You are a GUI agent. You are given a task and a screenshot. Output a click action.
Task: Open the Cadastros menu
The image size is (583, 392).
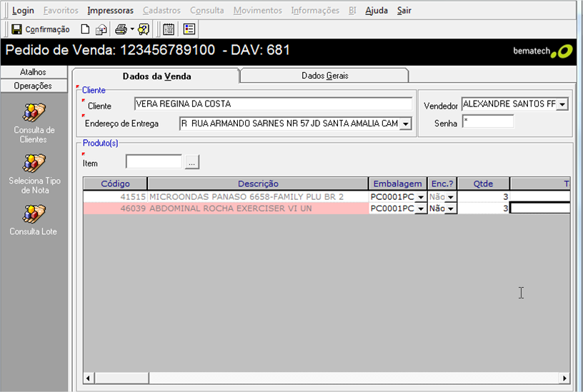point(161,11)
